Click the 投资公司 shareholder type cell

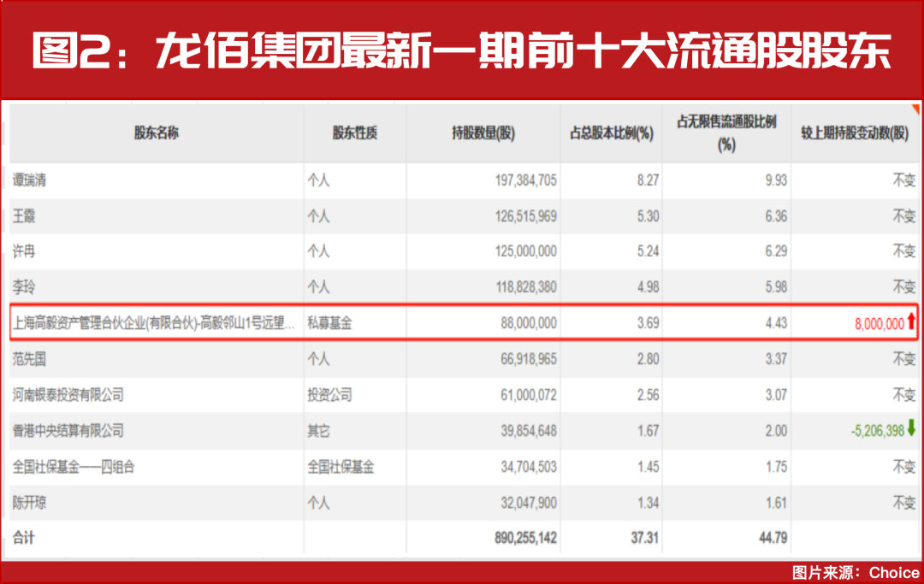[x=329, y=394]
